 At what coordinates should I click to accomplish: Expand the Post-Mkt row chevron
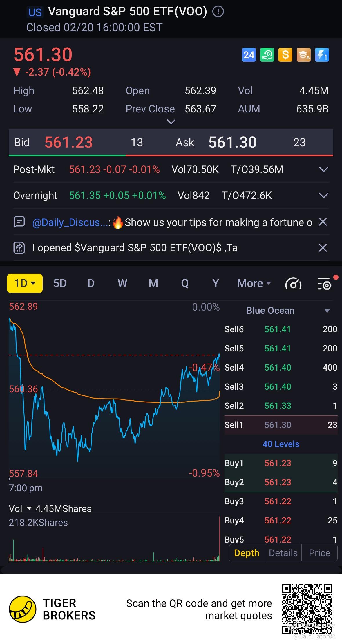323,169
